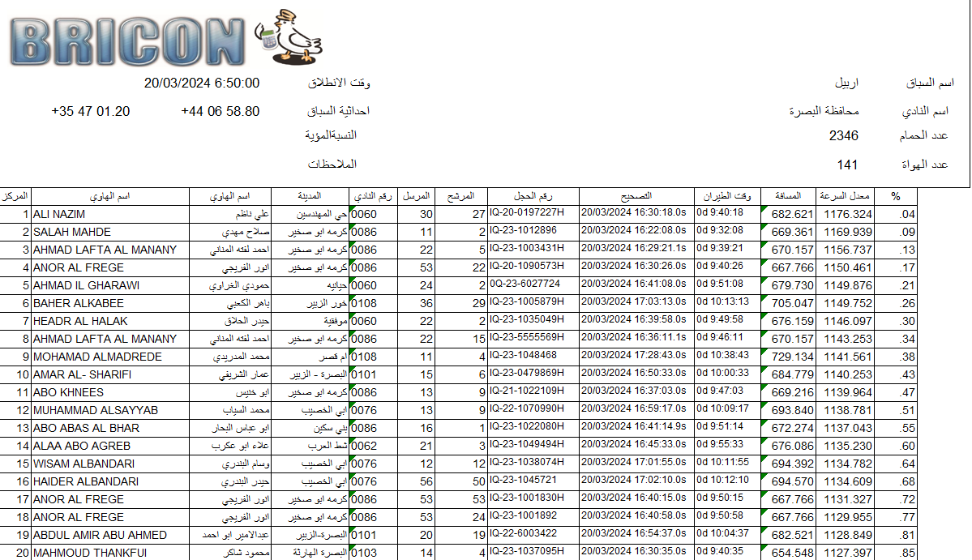Screen dimensions: 972x560
Task: Click speed value 1176.324
Action: 848,215
